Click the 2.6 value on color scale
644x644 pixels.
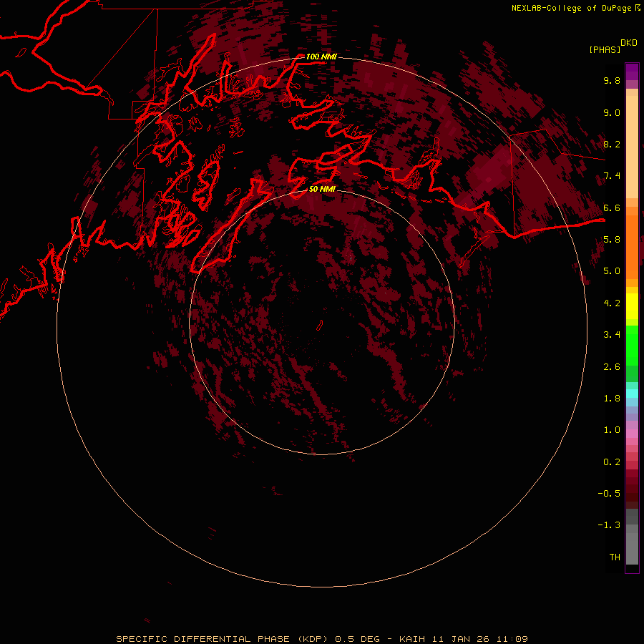[x=612, y=367]
